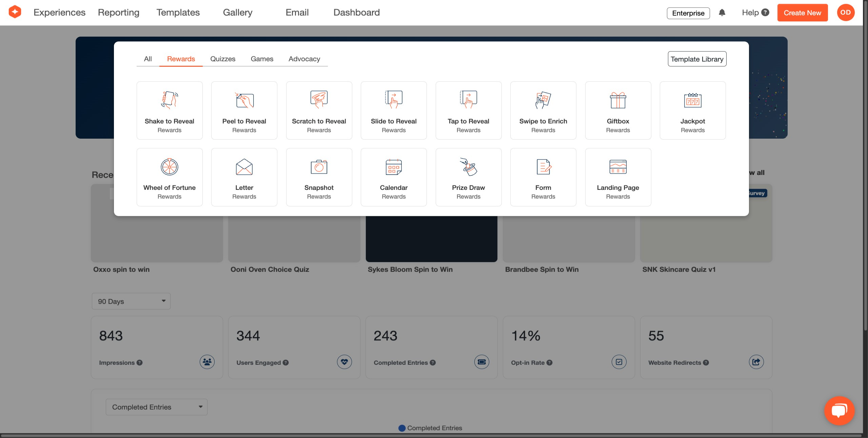Open the Reporting menu
Viewport: 868px width, 438px height.
(x=118, y=13)
